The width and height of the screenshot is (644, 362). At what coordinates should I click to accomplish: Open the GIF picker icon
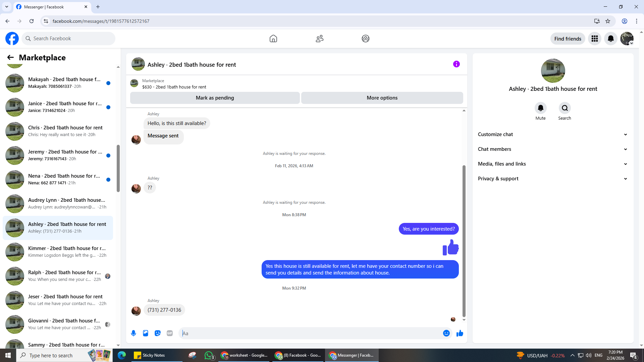[170, 333]
